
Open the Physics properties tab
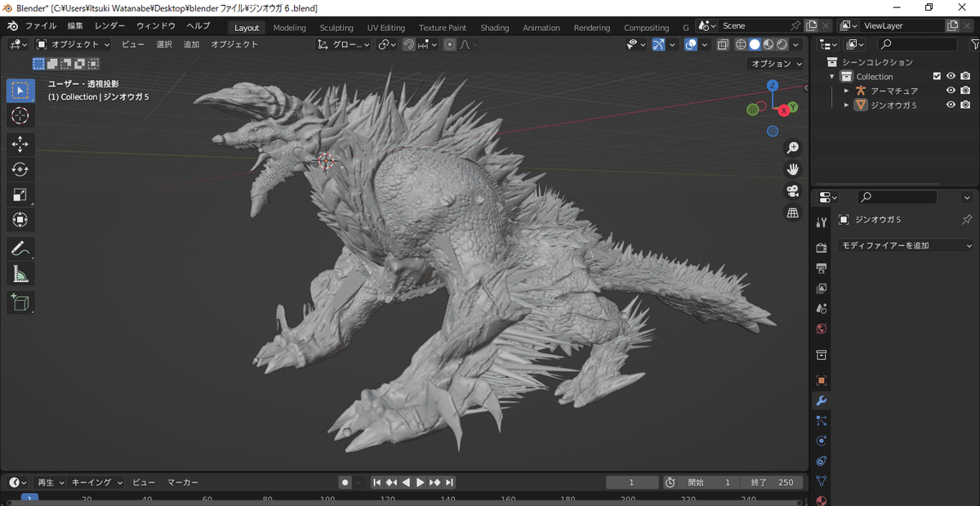[x=822, y=441]
